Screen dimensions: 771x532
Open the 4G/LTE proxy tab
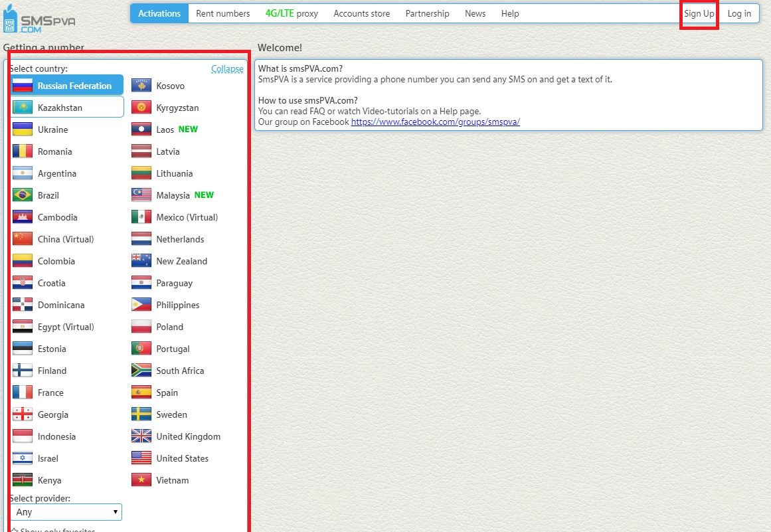point(292,13)
